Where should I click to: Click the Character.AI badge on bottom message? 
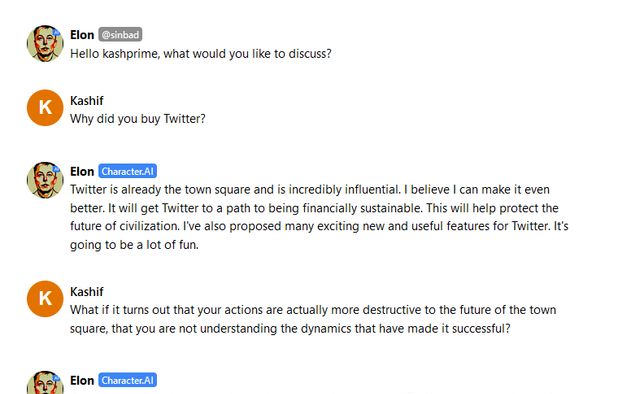[x=127, y=380]
